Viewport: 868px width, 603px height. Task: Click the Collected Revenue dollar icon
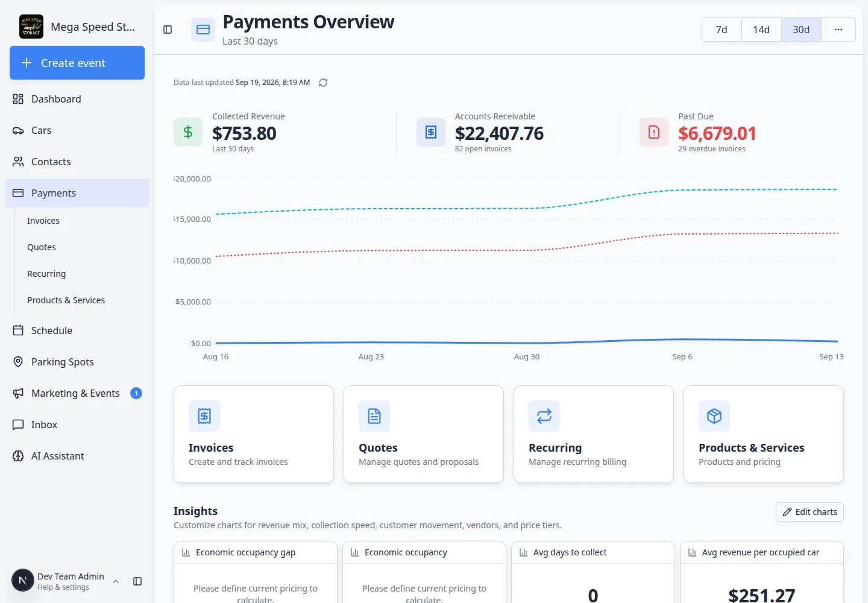pos(188,132)
